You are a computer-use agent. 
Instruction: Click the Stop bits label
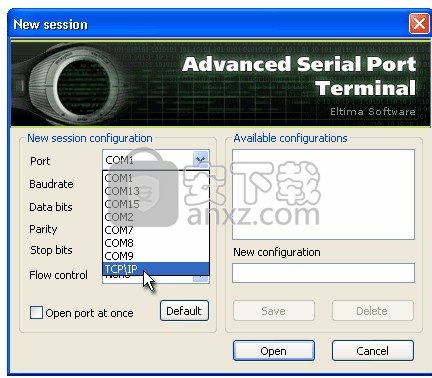(x=51, y=250)
